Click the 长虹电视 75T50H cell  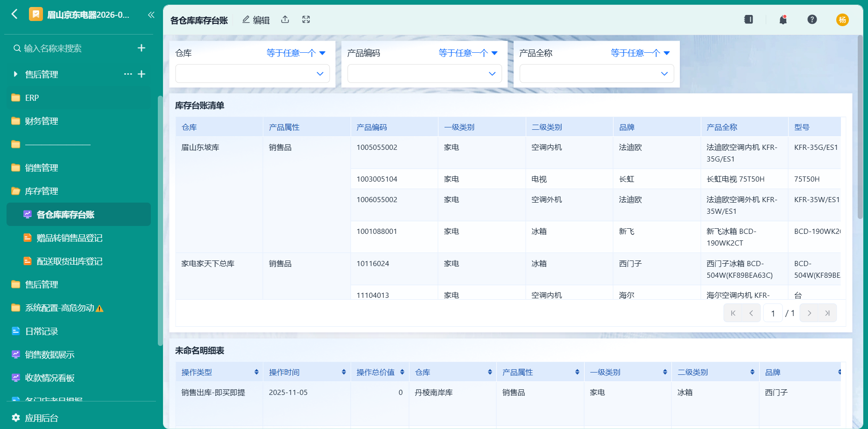click(x=744, y=179)
